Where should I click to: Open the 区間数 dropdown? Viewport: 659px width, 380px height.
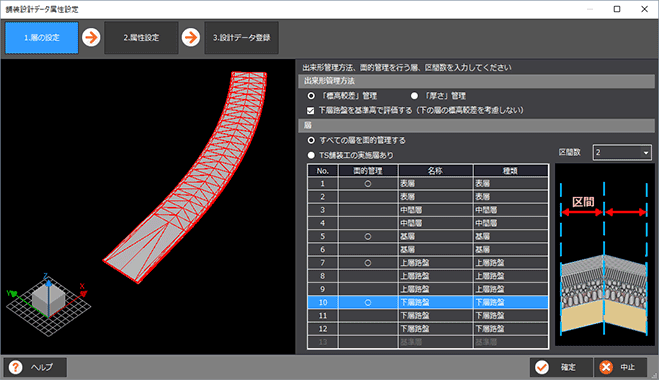click(622, 152)
